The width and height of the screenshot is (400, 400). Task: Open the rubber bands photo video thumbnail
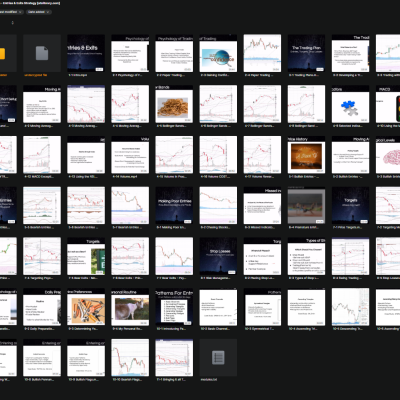point(174,104)
